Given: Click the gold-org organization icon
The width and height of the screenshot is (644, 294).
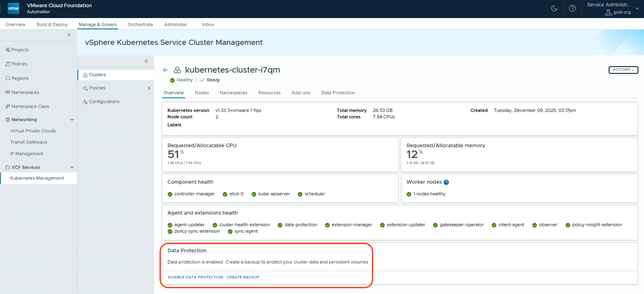Looking at the screenshot, I should point(608,13).
